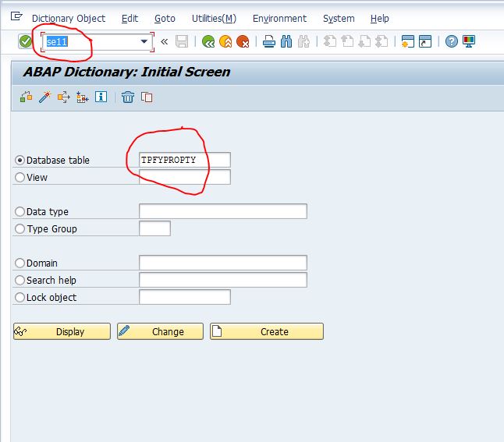Open the Dictionary Object menu
Viewport: 504px width, 442px height.
tap(69, 19)
